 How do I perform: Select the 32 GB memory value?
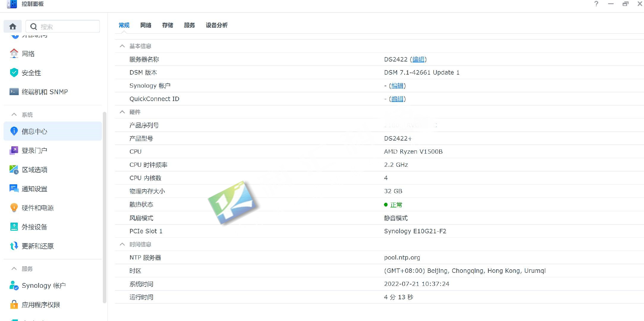pos(393,191)
